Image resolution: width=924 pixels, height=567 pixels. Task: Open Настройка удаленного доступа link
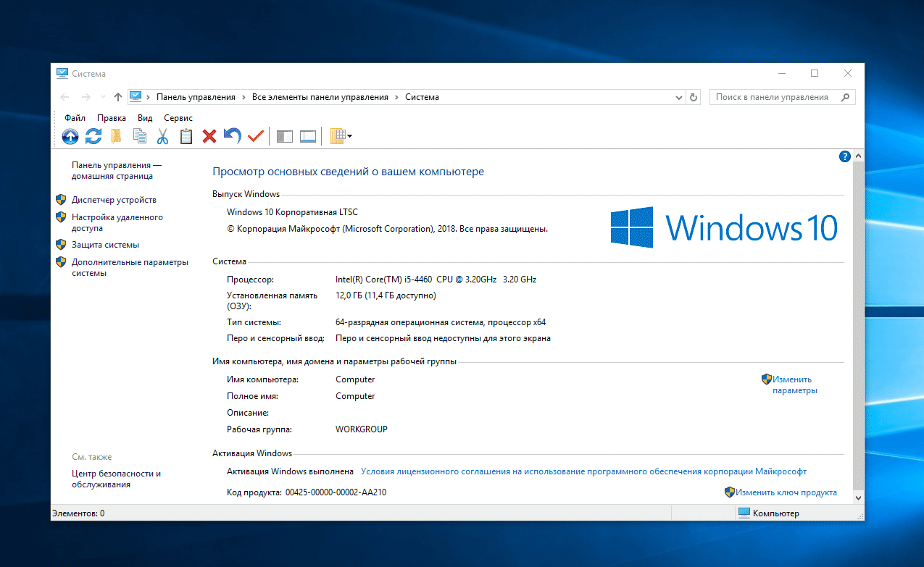pos(117,222)
